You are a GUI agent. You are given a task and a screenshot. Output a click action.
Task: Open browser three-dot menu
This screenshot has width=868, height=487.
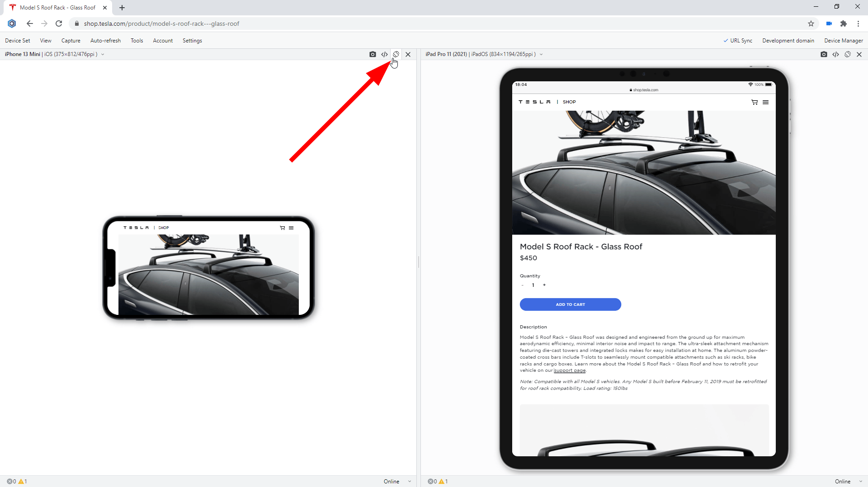[858, 23]
